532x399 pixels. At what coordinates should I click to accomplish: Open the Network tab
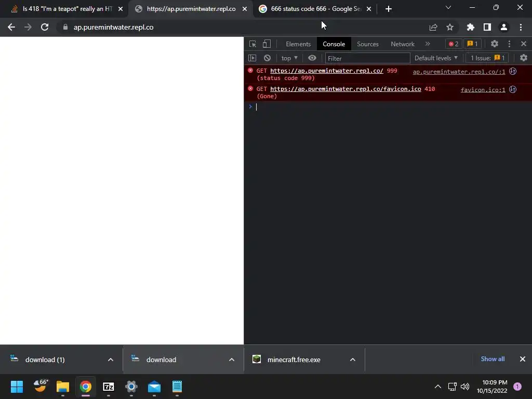click(x=403, y=44)
